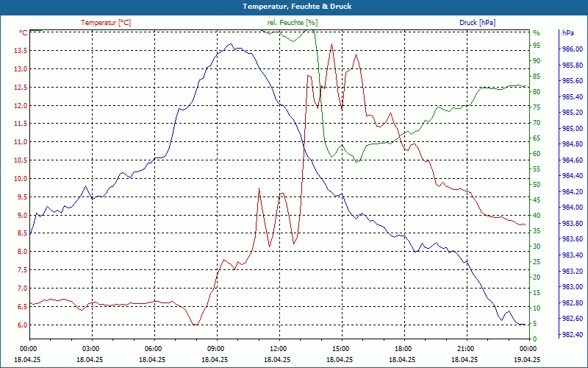588x368 pixels.
Task: Click the "18:00" time axis label
Action: pyautogui.click(x=403, y=348)
